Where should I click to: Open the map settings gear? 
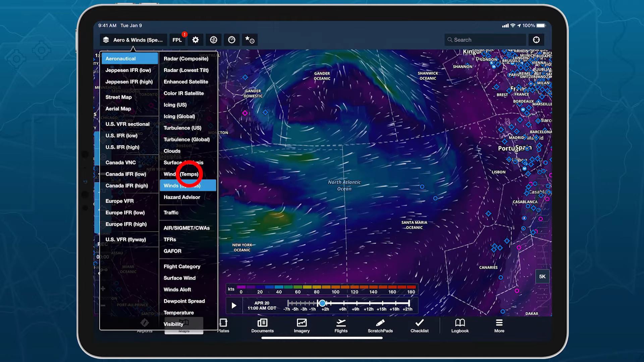pos(195,40)
